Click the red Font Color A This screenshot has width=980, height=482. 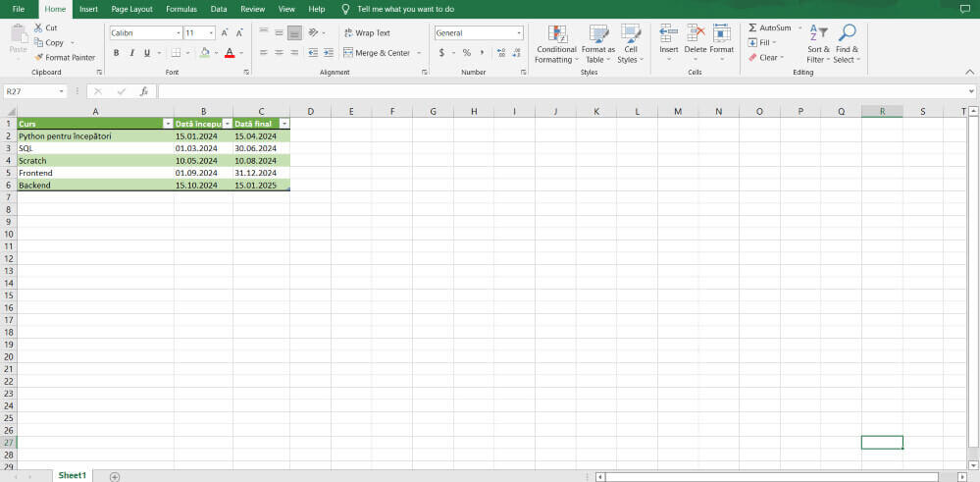click(x=230, y=53)
